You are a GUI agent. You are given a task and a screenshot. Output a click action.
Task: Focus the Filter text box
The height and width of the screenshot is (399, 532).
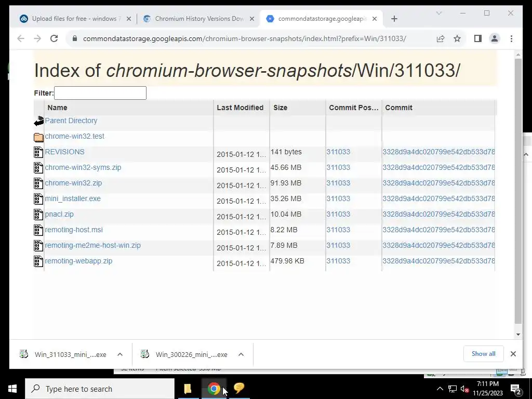pyautogui.click(x=100, y=93)
